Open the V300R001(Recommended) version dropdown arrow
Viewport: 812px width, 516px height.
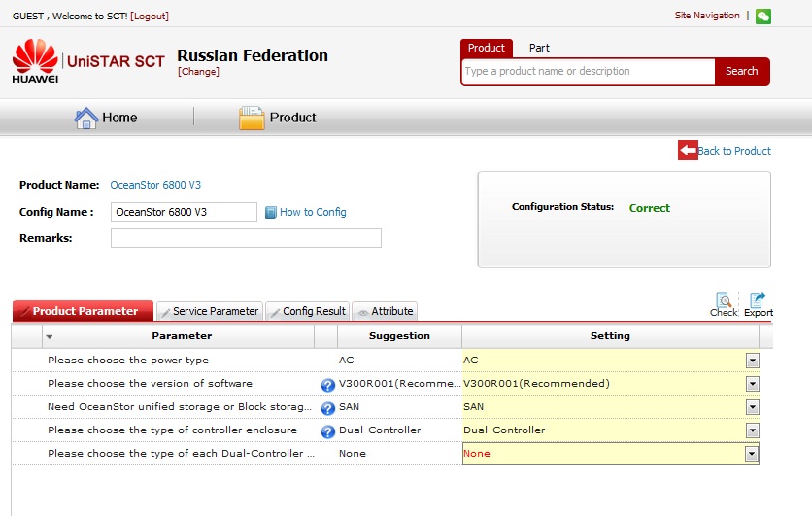pyautogui.click(x=753, y=384)
